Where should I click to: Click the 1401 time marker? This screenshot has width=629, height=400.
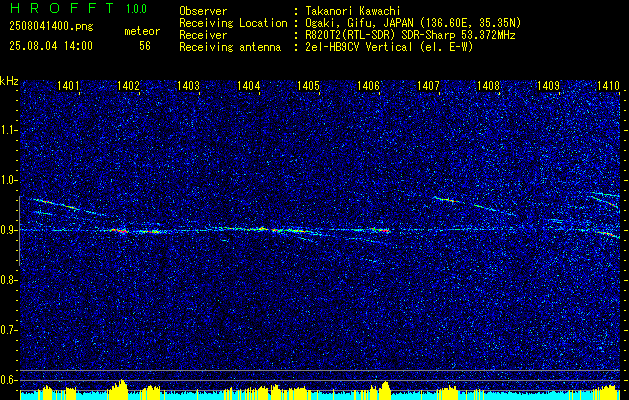click(x=68, y=85)
